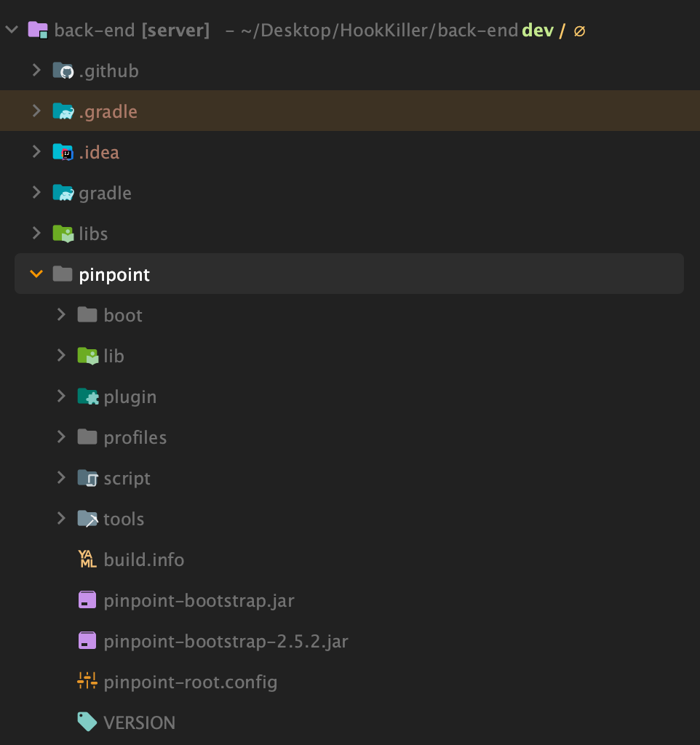The image size is (700, 745).
Task: Click the config sliders icon of pinpoint-root.config
Action: (x=87, y=681)
